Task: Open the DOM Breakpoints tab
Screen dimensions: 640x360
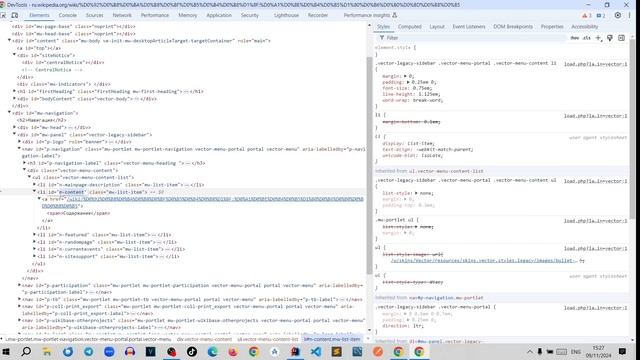Action: click(513, 27)
